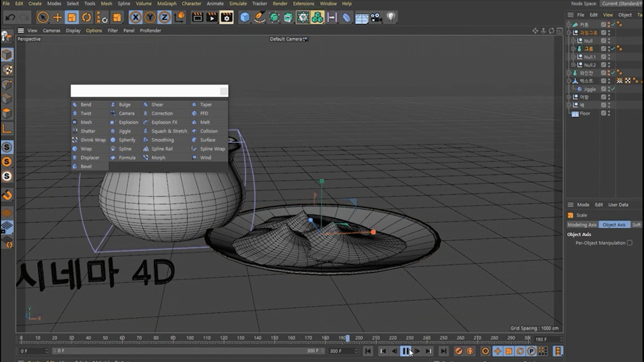Image resolution: width=644 pixels, height=362 pixels.
Task: Open the MoGraph menu
Action: pyautogui.click(x=167, y=4)
